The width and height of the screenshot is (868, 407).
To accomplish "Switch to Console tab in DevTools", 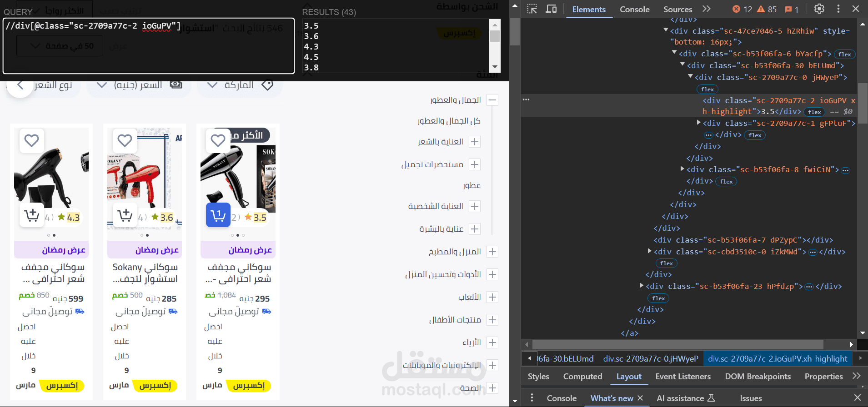I will 635,9.
